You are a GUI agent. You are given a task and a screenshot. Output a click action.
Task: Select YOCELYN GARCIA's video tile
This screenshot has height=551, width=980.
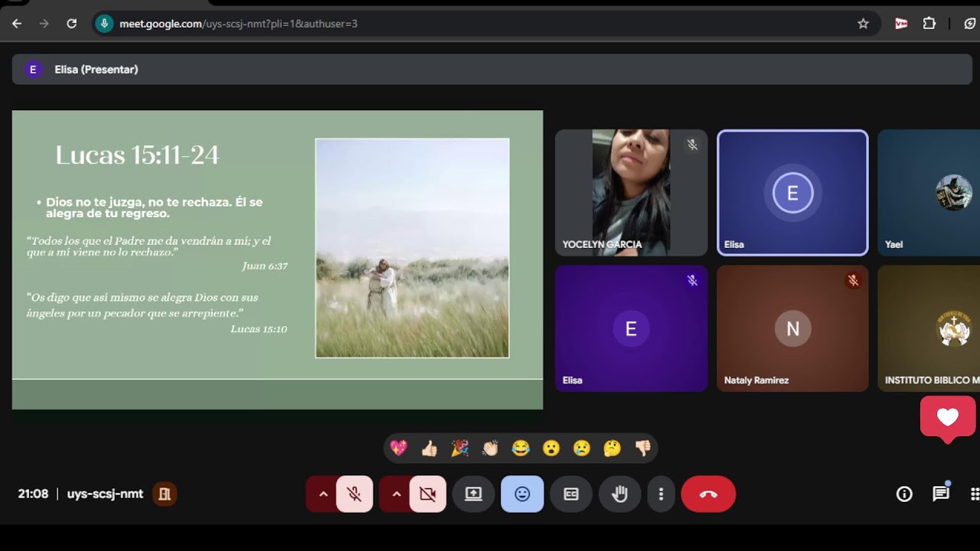click(631, 192)
